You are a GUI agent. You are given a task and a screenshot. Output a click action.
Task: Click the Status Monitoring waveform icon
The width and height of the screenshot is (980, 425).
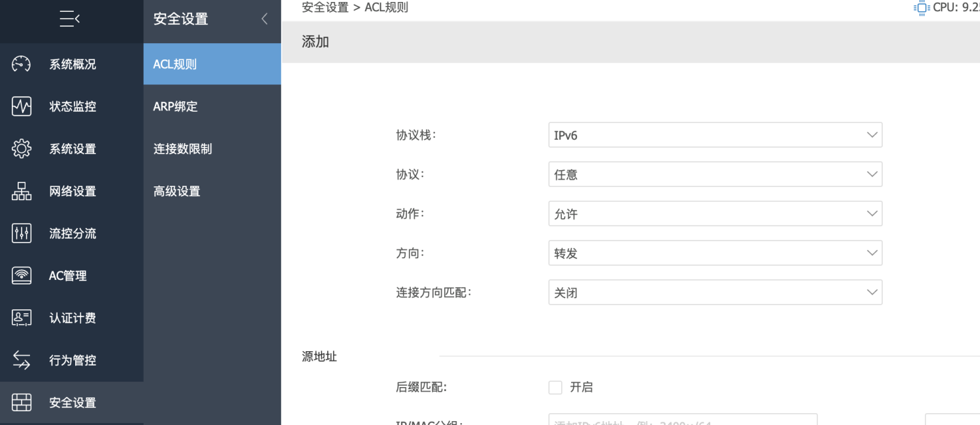click(22, 107)
